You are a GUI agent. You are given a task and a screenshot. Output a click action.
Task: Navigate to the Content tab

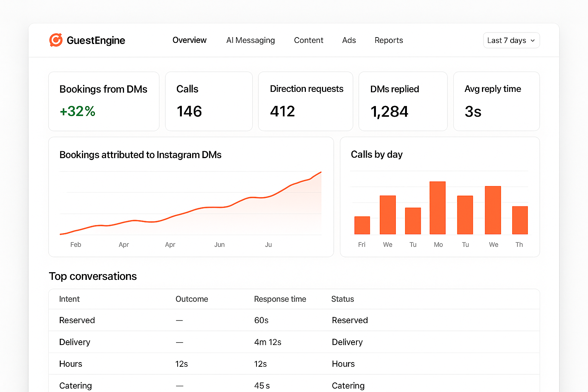[309, 40]
